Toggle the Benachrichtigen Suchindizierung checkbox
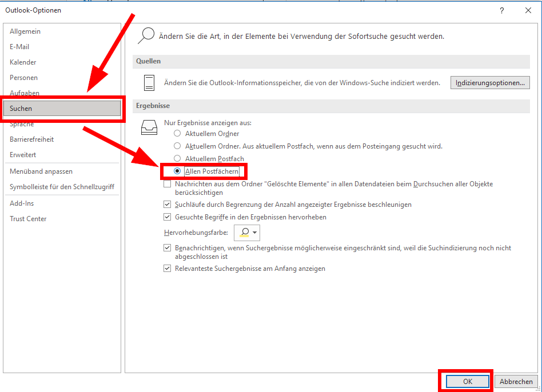The image size is (542, 392). 168,248
